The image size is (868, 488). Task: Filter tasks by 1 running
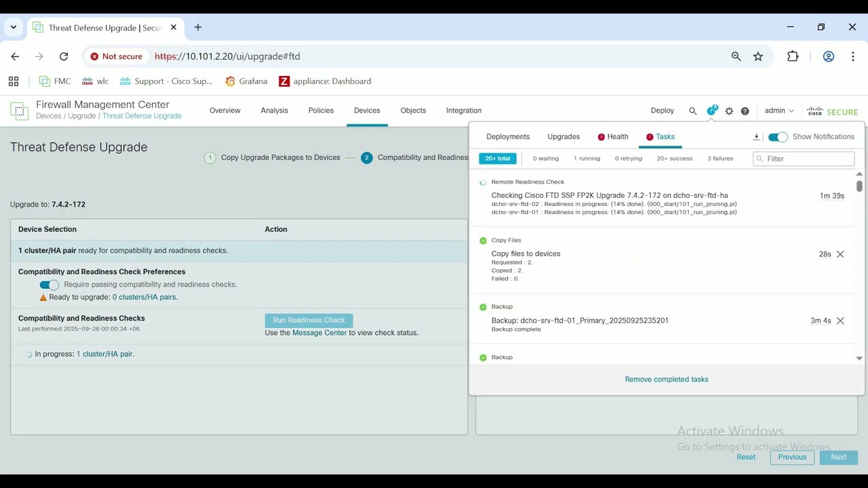tap(587, 159)
